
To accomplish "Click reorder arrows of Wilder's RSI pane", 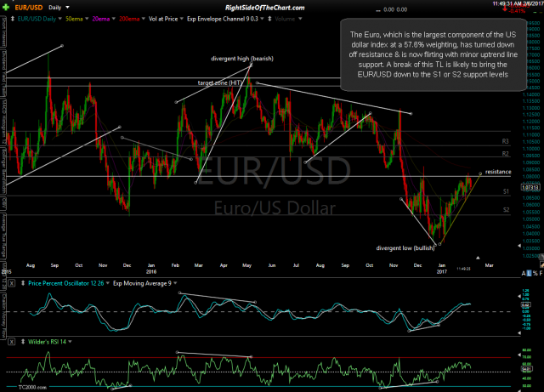I will pyautogui.click(x=23, y=342).
